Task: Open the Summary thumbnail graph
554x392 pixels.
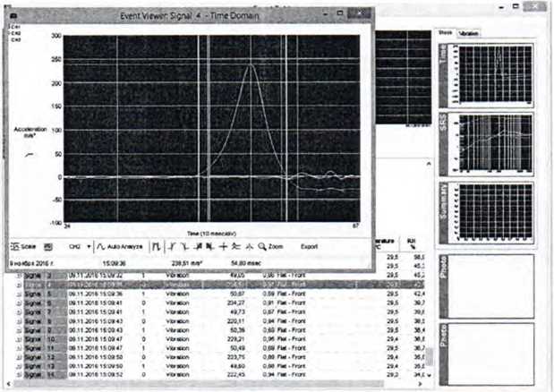Action: tap(486, 213)
